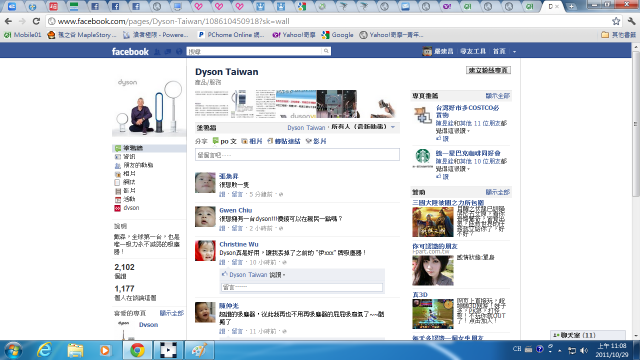
Task: Go back with browser back arrow
Action: (8, 21)
